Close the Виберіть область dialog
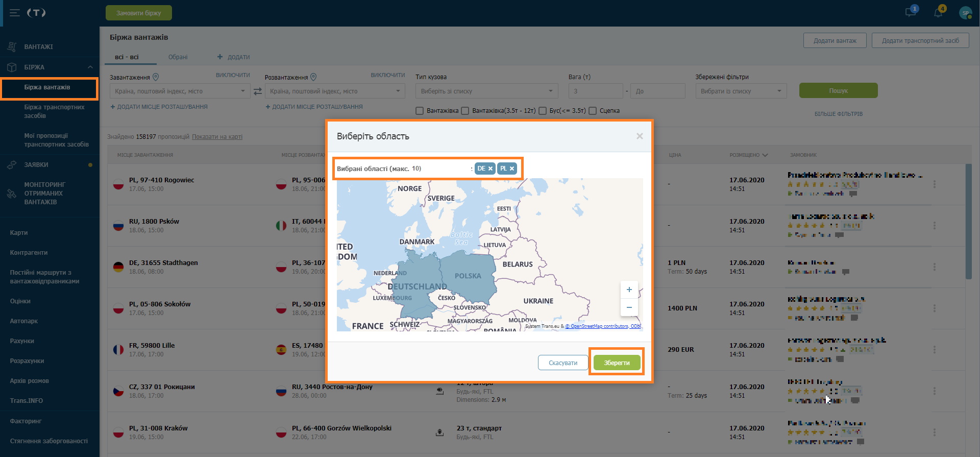Screen dimensions: 980x457 coord(640,136)
